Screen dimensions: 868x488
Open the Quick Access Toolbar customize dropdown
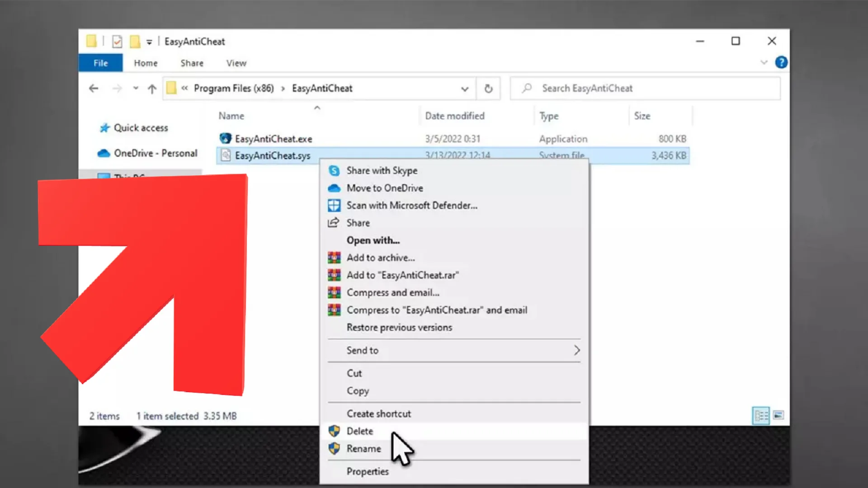[x=148, y=42]
